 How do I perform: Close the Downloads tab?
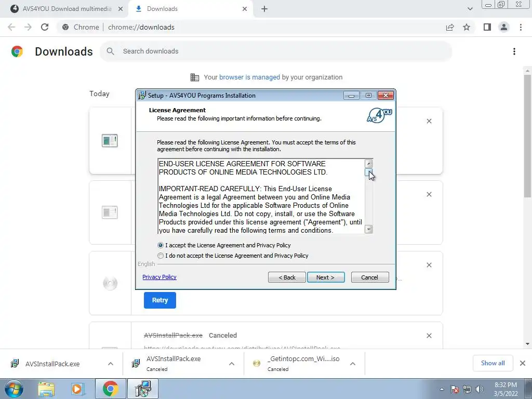245,9
